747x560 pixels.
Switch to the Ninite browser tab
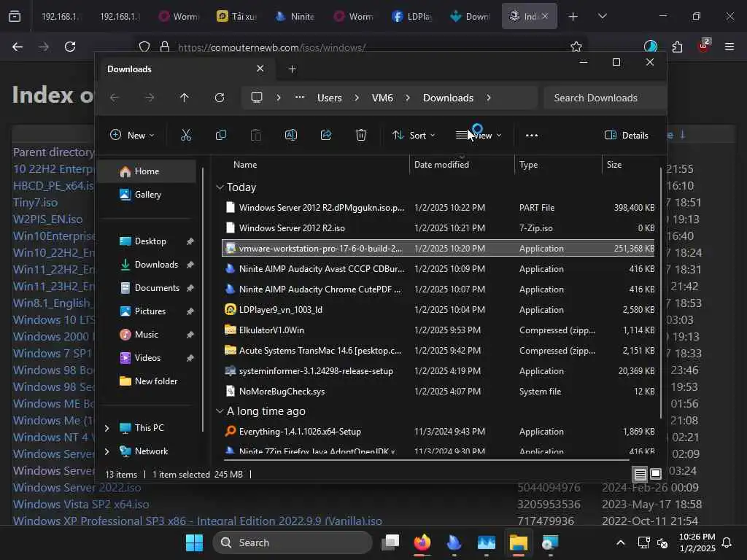point(295,16)
